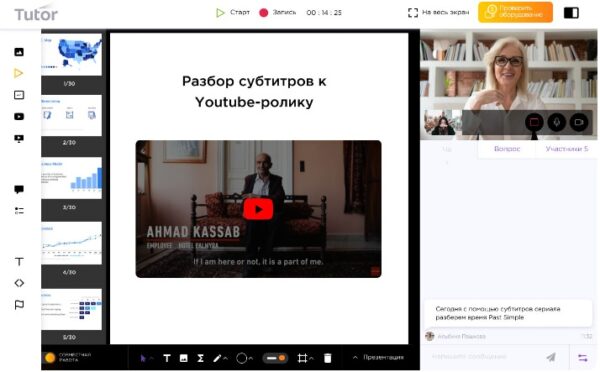
Task: Switch to the Участники 5 tab
Action: coord(567,149)
